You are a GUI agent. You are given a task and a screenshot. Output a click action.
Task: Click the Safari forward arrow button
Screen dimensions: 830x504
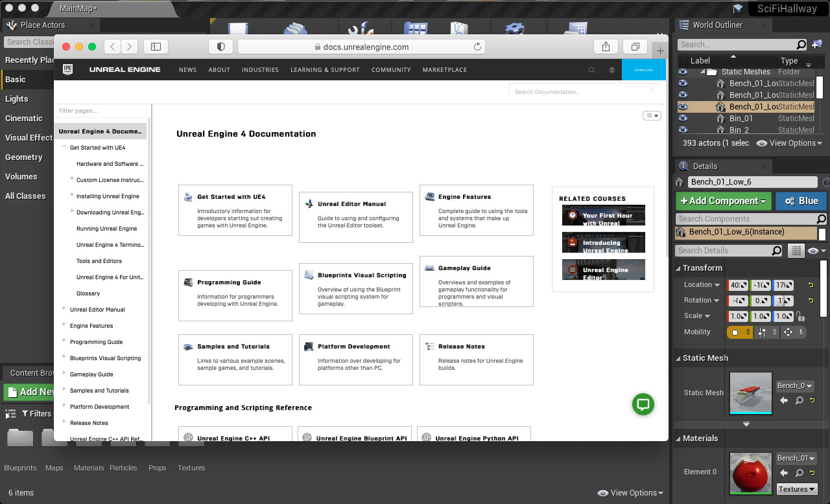130,47
